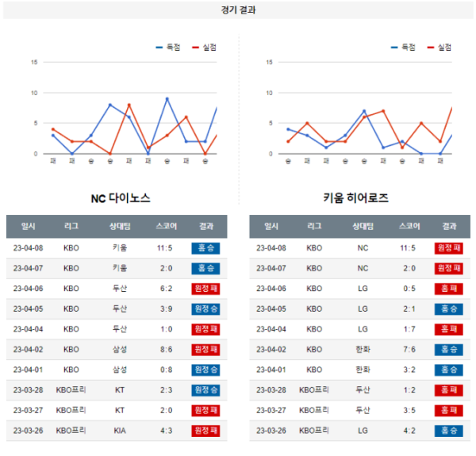Select score 11:5 in NC 다이노스 table
This screenshot has height=456, width=476.
[164, 248]
